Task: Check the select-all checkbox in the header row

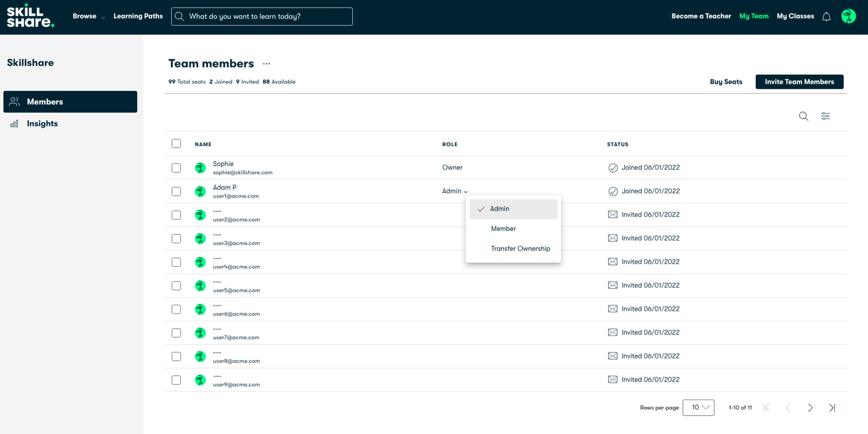Action: click(176, 144)
